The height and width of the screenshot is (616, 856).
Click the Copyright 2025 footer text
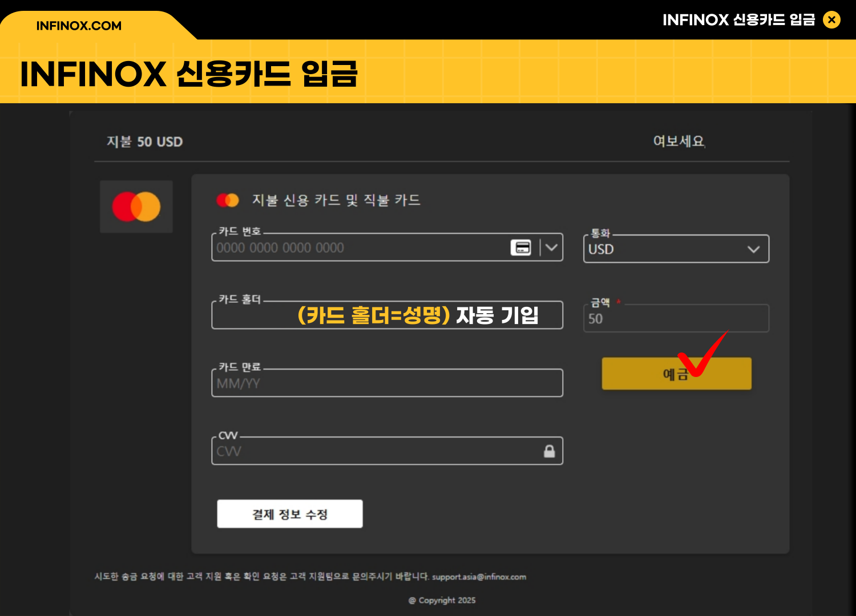click(x=442, y=600)
